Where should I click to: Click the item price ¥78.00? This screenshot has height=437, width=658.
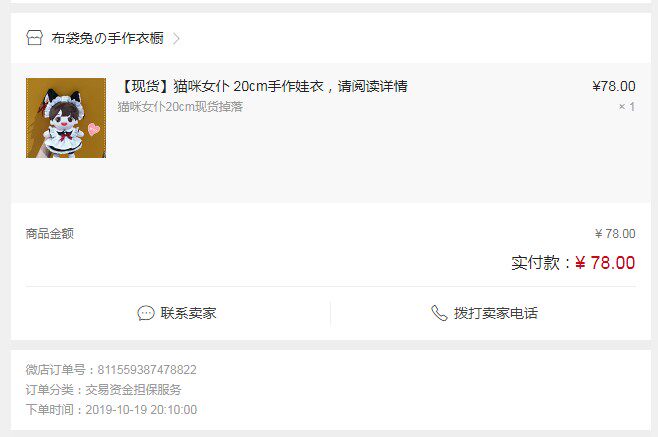(614, 86)
